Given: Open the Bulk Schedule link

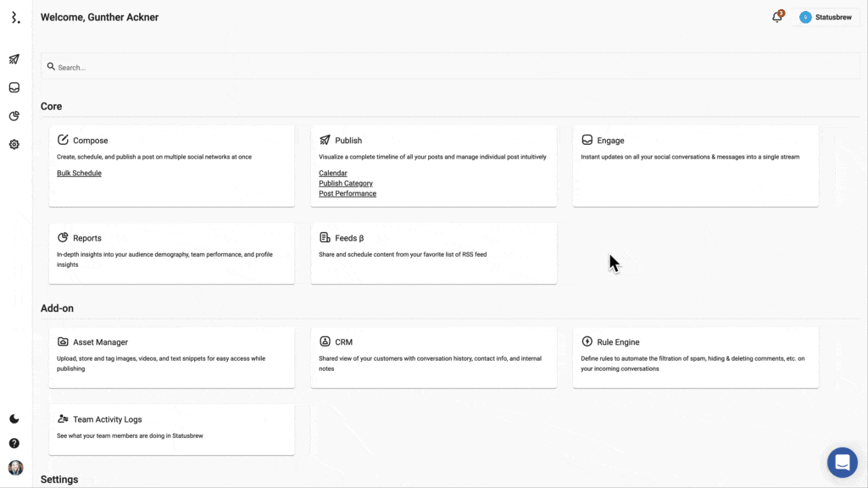Looking at the screenshot, I should coord(79,173).
